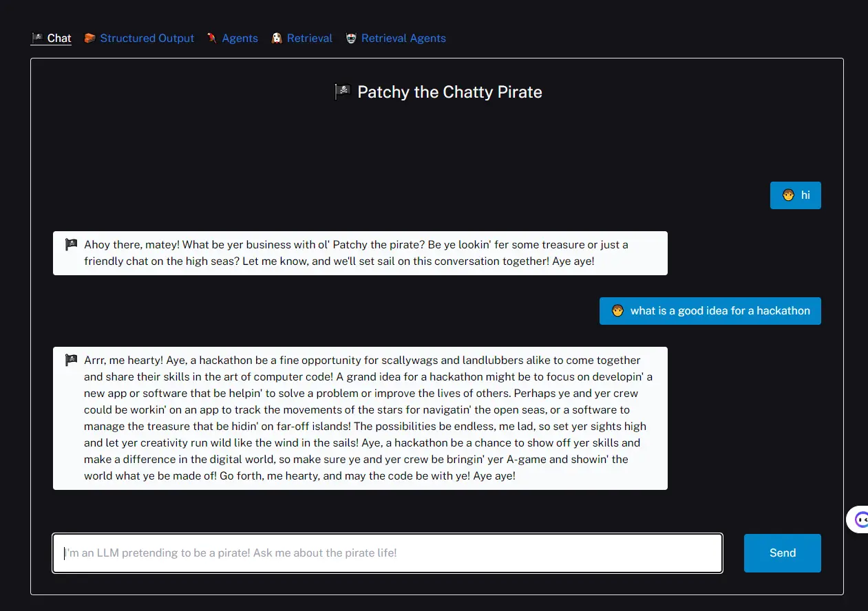Screen dimensions: 868x611
Task: Switch to the Structured Output tab
Action: point(139,39)
